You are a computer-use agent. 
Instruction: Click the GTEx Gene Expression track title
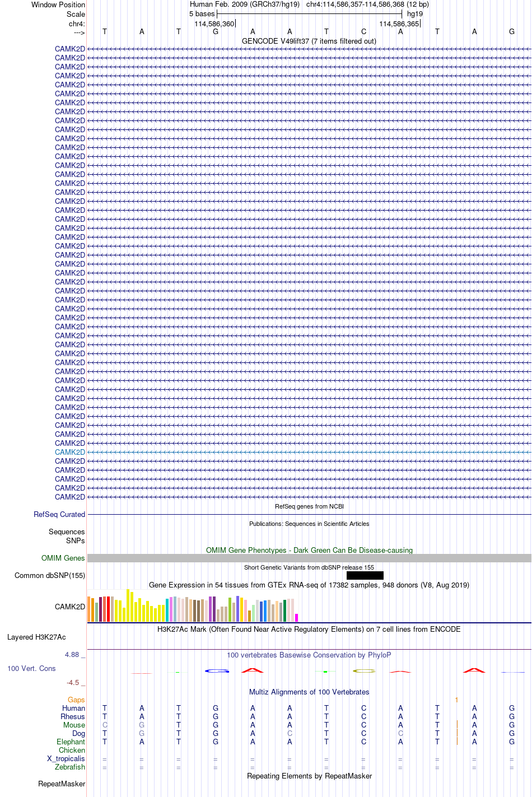point(309,585)
